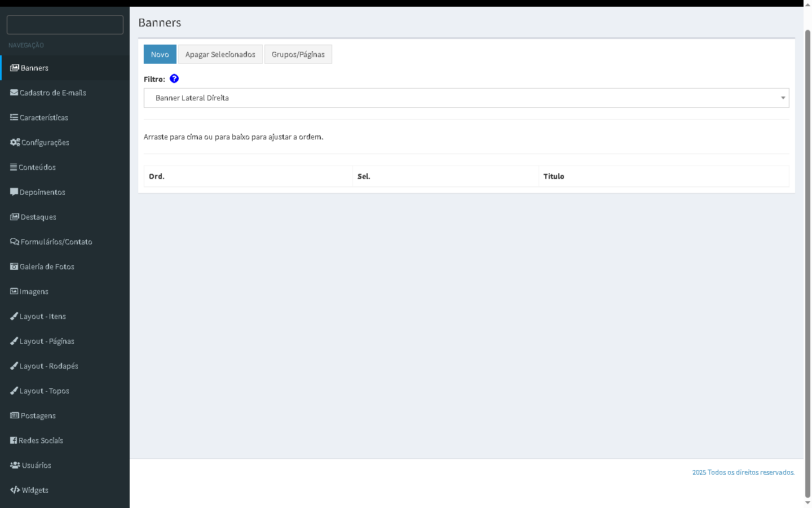The height and width of the screenshot is (508, 812).
Task: Click the speech bubble icon for Depoimentos
Action: 14,192
